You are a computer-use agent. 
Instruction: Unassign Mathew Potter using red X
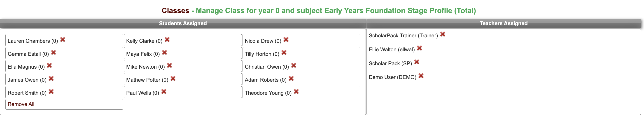tap(173, 79)
